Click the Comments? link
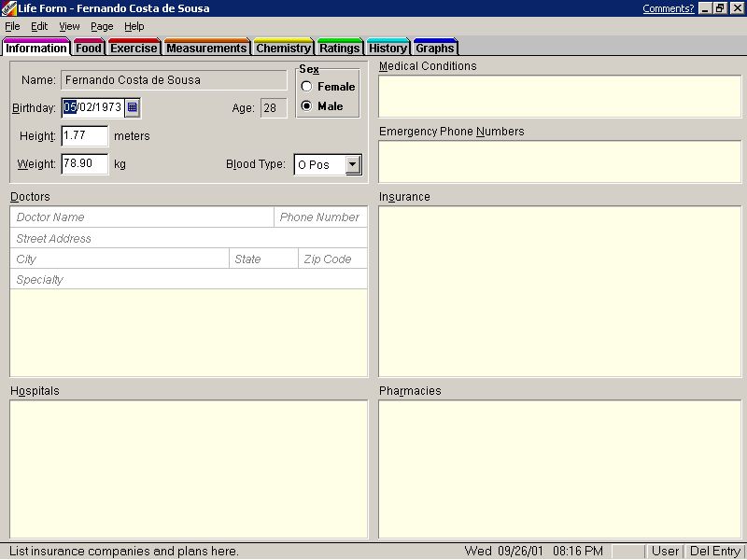 click(668, 8)
